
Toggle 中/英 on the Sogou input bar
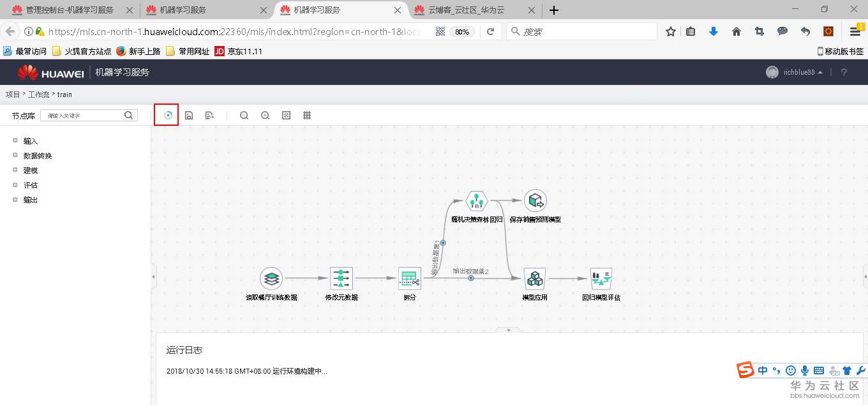[762, 370]
